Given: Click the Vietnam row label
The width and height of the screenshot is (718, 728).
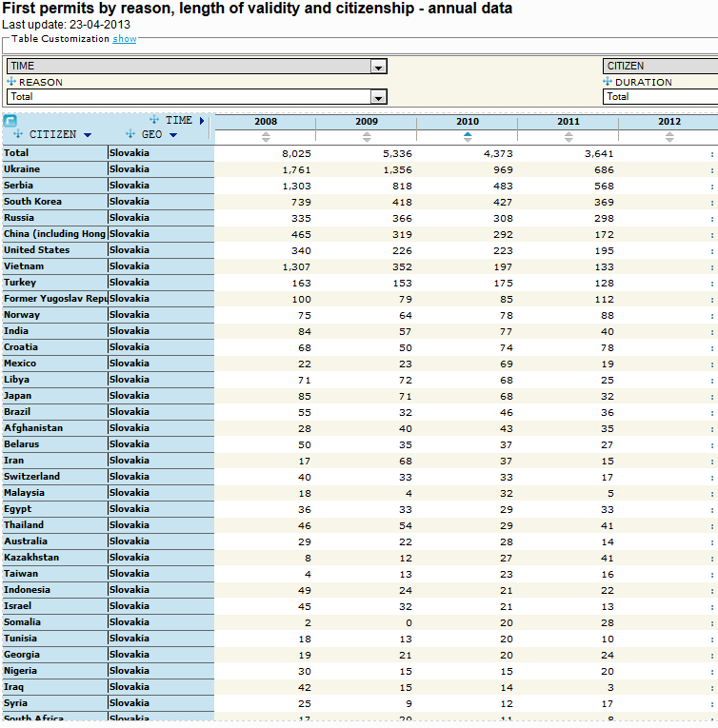Looking at the screenshot, I should (x=24, y=266).
